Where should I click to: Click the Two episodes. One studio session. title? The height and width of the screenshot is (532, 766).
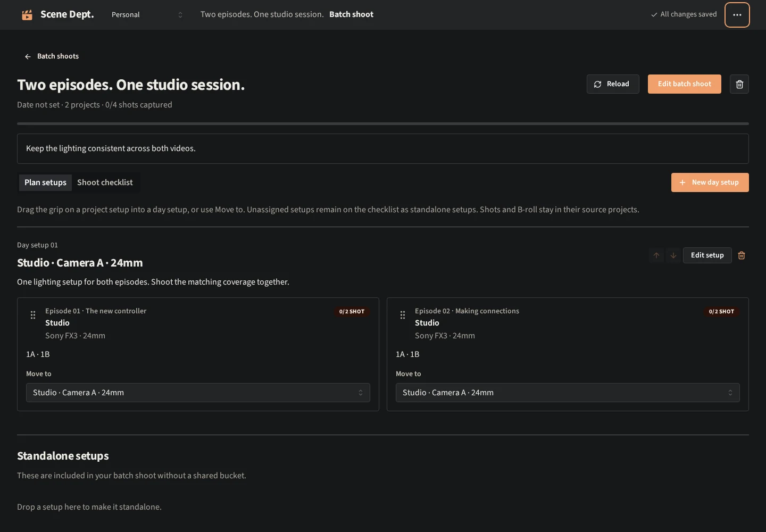click(x=131, y=85)
